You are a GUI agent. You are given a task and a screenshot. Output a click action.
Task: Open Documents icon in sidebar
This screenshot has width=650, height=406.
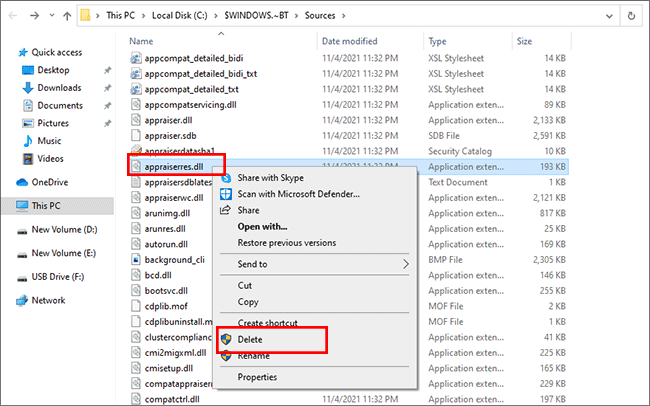(x=28, y=106)
